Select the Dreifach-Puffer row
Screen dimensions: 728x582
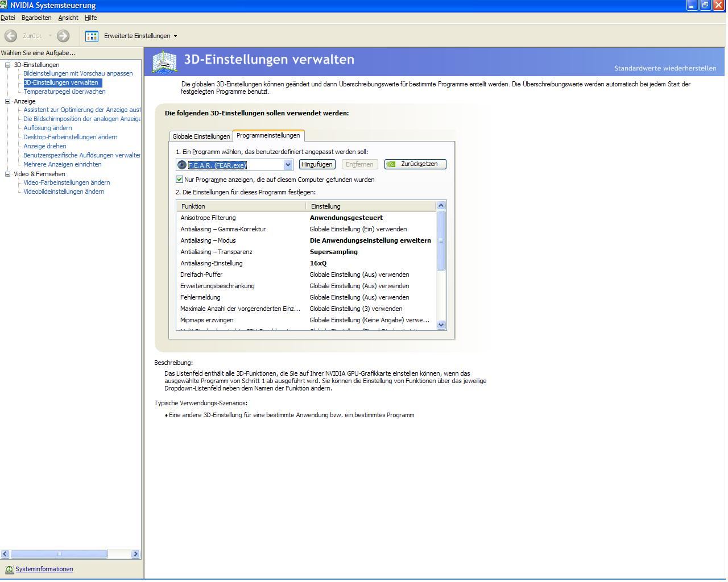pyautogui.click(x=306, y=275)
